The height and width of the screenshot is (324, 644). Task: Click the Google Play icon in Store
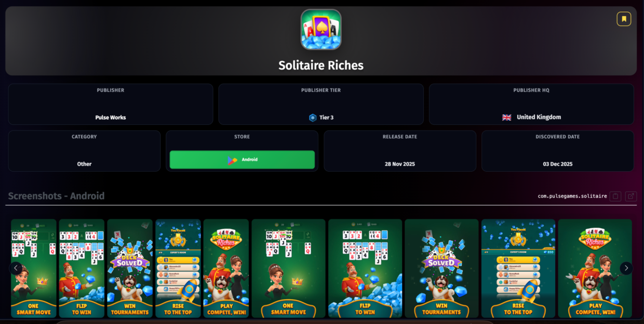[x=232, y=160]
